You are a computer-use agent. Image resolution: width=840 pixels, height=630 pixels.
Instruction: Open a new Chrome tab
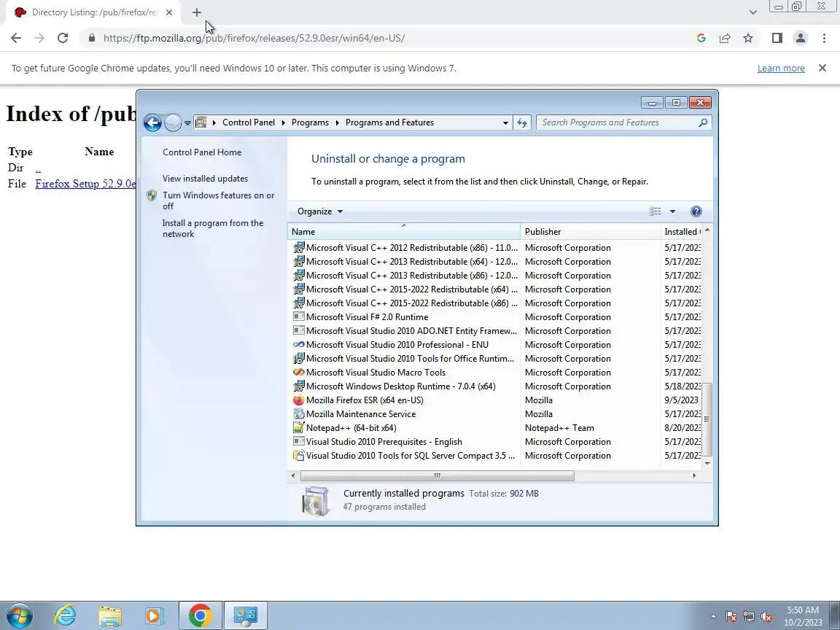(197, 12)
